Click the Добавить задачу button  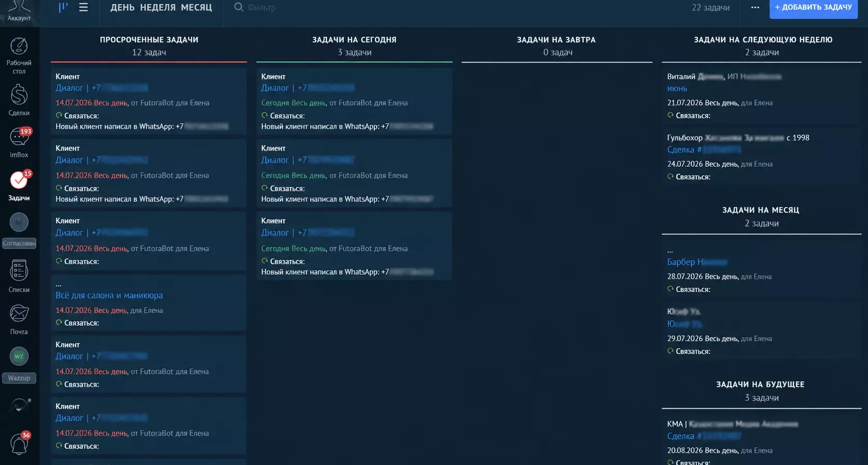point(813,7)
